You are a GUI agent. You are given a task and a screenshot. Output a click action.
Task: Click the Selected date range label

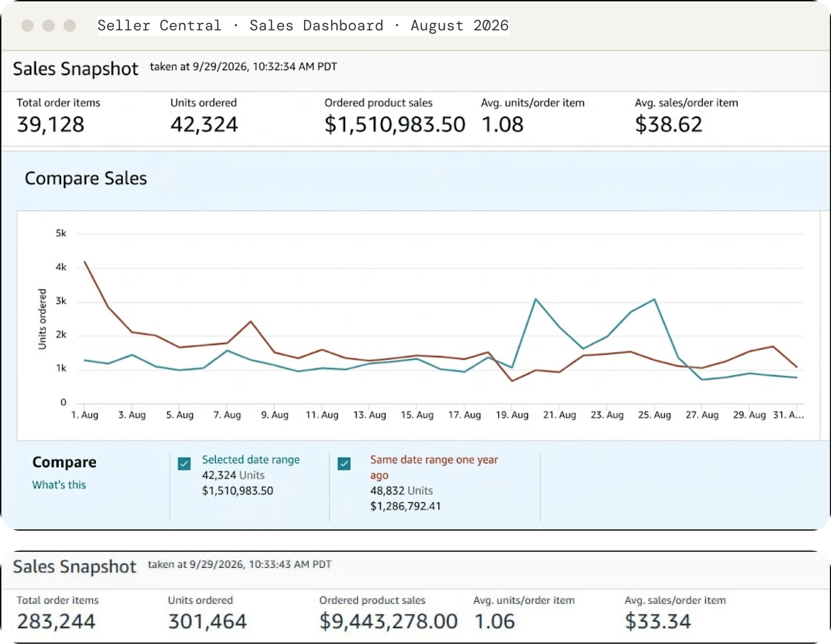coord(251,460)
